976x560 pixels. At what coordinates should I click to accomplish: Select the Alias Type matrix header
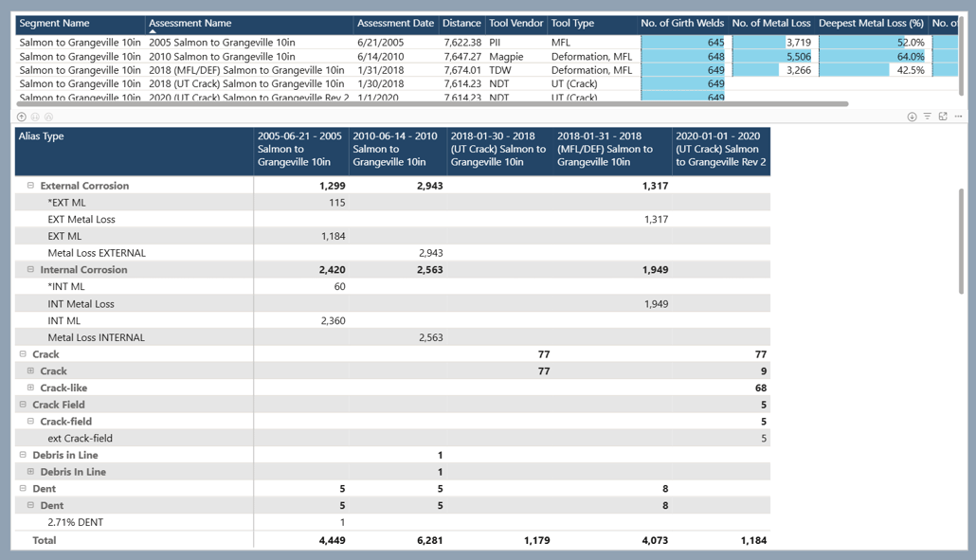[42, 136]
